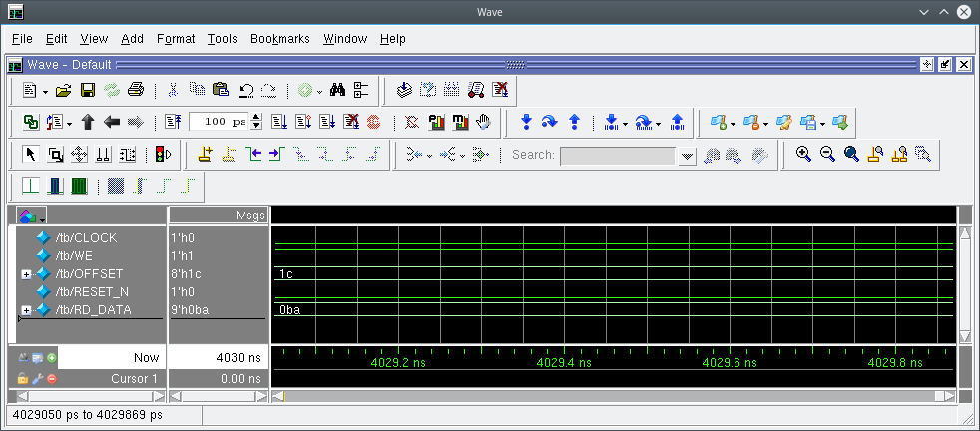Open the Format menu
The image size is (980, 431).
(x=176, y=39)
